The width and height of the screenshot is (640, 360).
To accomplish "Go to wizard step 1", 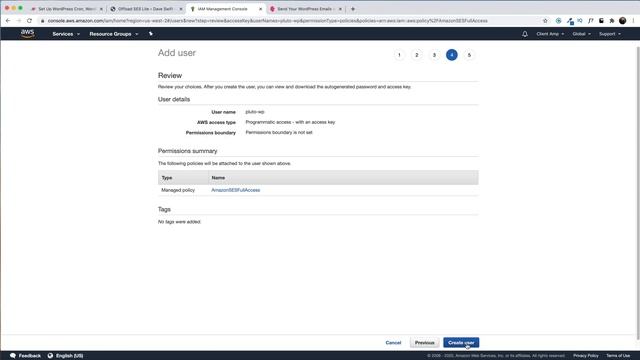I will pyautogui.click(x=399, y=55).
